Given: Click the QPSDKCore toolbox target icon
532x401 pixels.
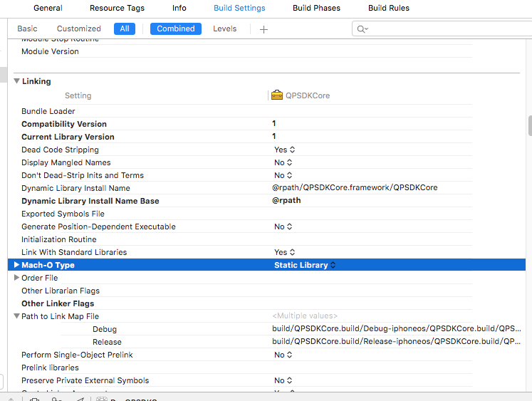Looking at the screenshot, I should click(277, 95).
